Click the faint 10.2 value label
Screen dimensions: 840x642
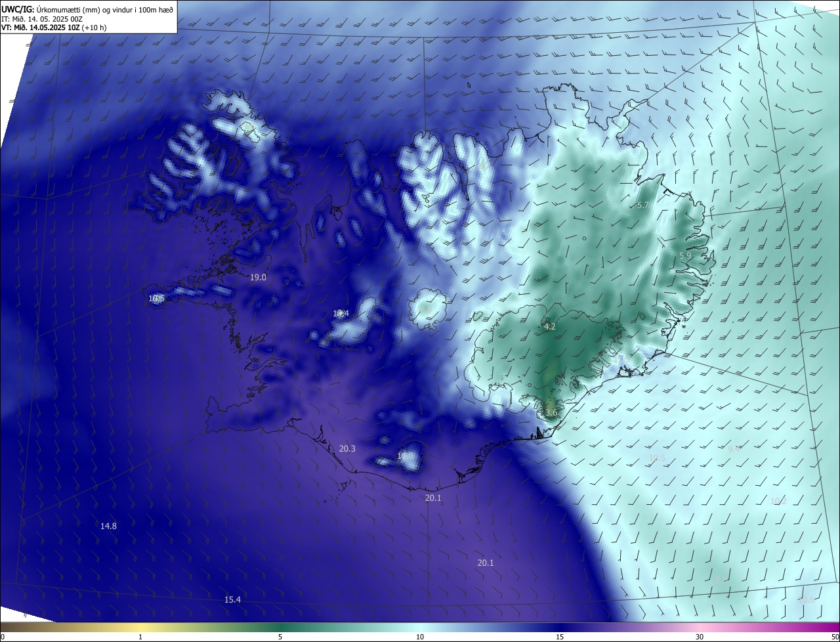pos(778,501)
